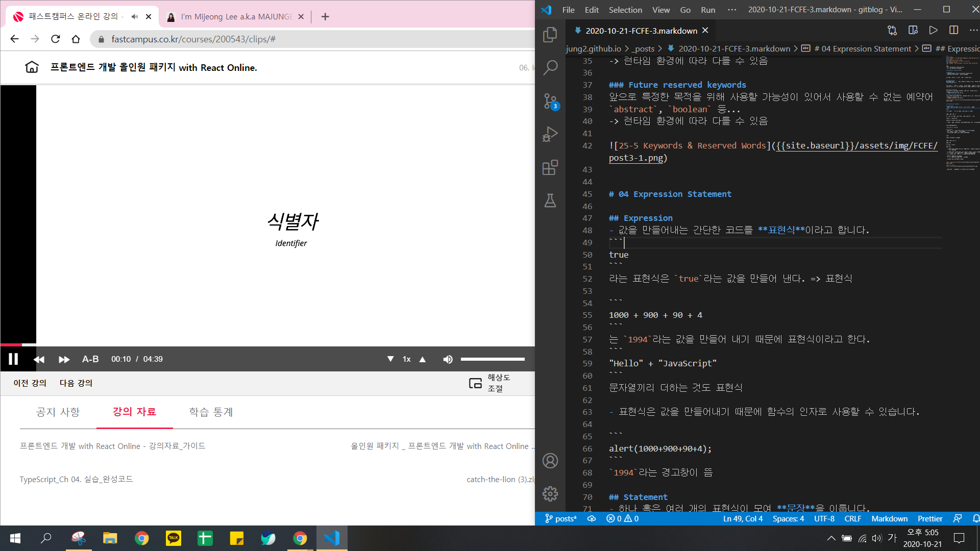Open catch-the-lion (3).zip link

(500, 479)
